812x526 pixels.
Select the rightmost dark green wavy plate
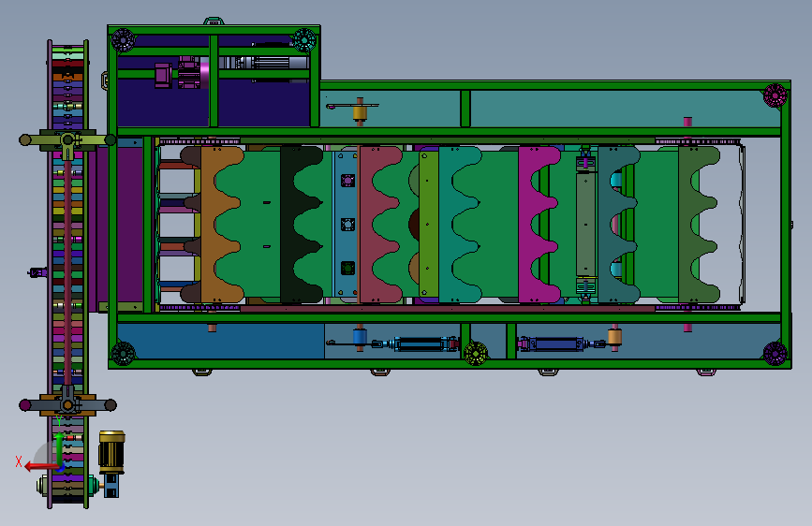click(697, 225)
